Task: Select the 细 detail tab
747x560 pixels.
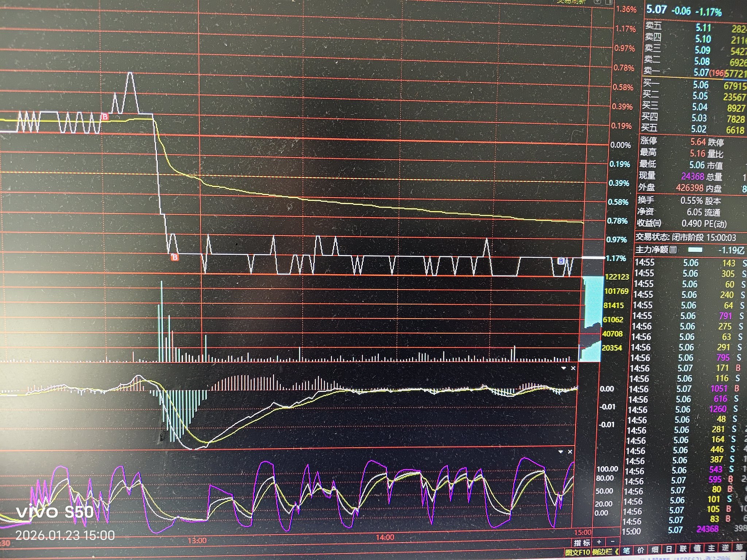Action: (655, 549)
